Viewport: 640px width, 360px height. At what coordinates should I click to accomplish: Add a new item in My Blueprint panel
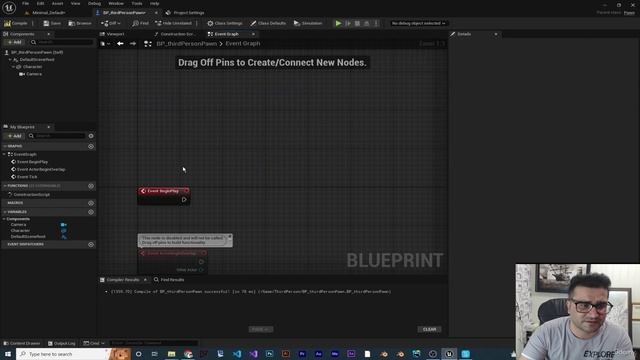[x=14, y=136]
